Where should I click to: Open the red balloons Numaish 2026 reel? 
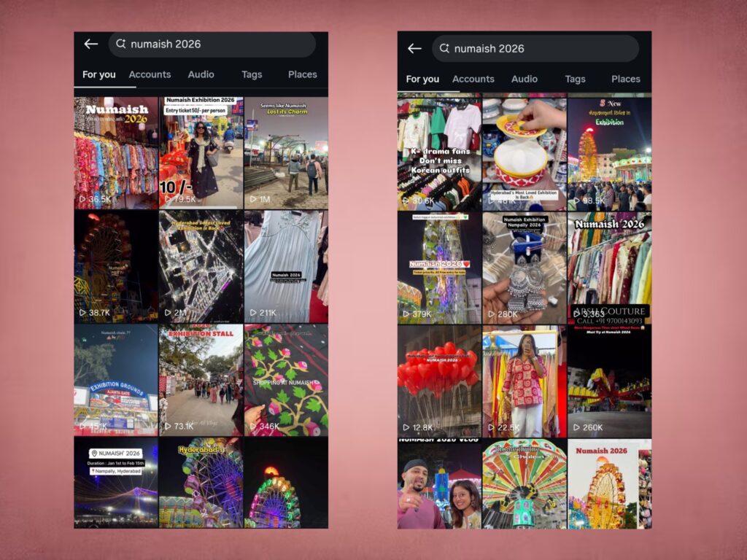(439, 380)
